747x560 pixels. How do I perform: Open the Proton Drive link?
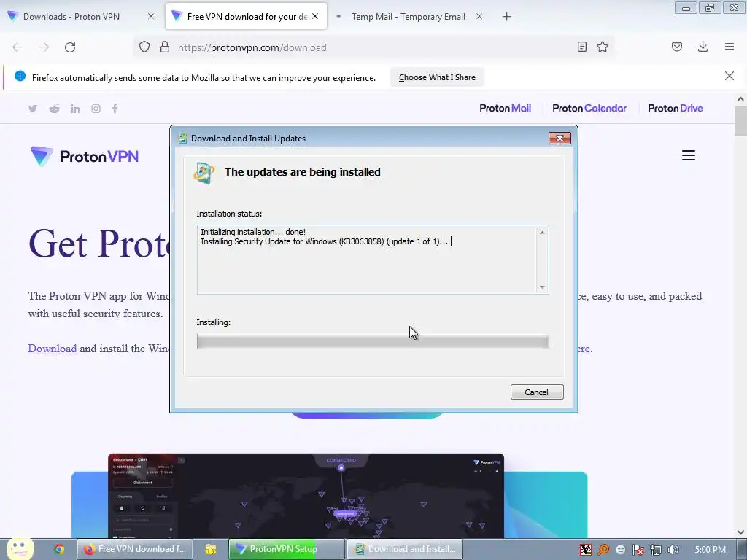pyautogui.click(x=675, y=108)
